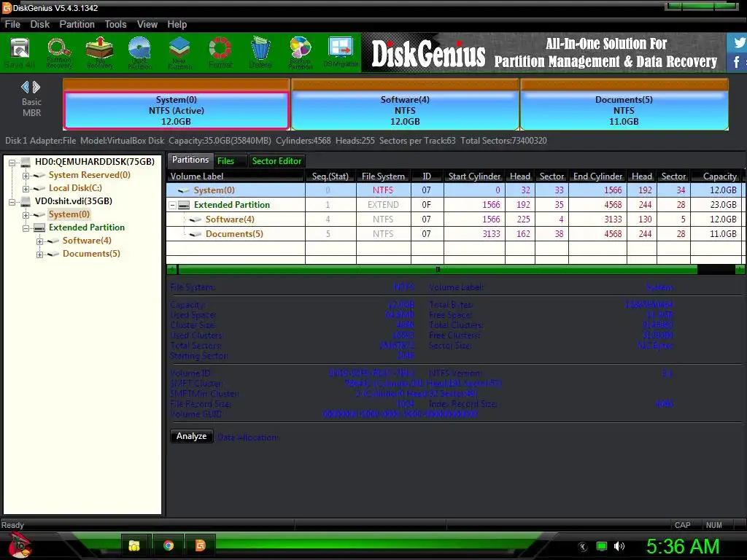Viewport: 747px width, 560px height.
Task: Open the File menu
Action: click(12, 24)
